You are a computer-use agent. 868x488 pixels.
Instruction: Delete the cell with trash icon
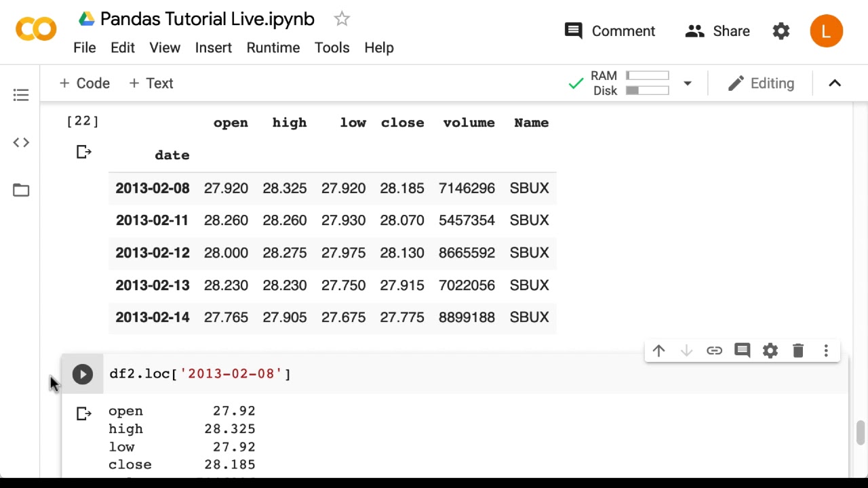[x=798, y=350]
